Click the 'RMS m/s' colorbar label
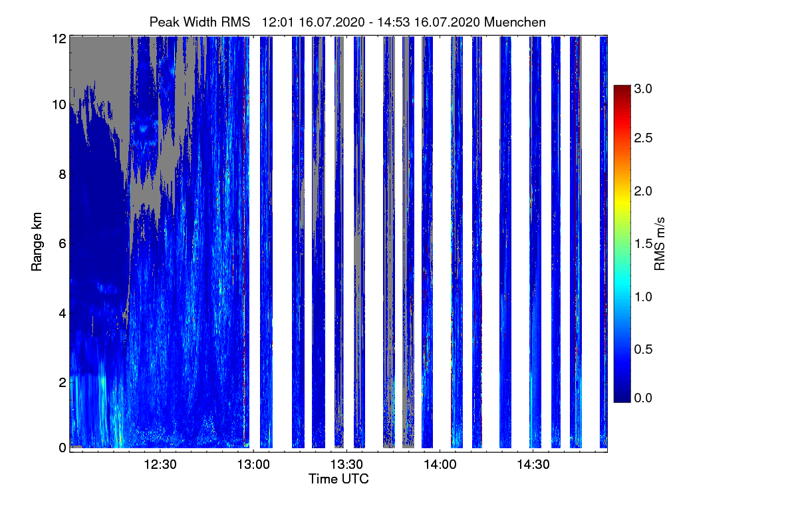Image resolution: width=798 pixels, height=532 pixels. (x=659, y=243)
